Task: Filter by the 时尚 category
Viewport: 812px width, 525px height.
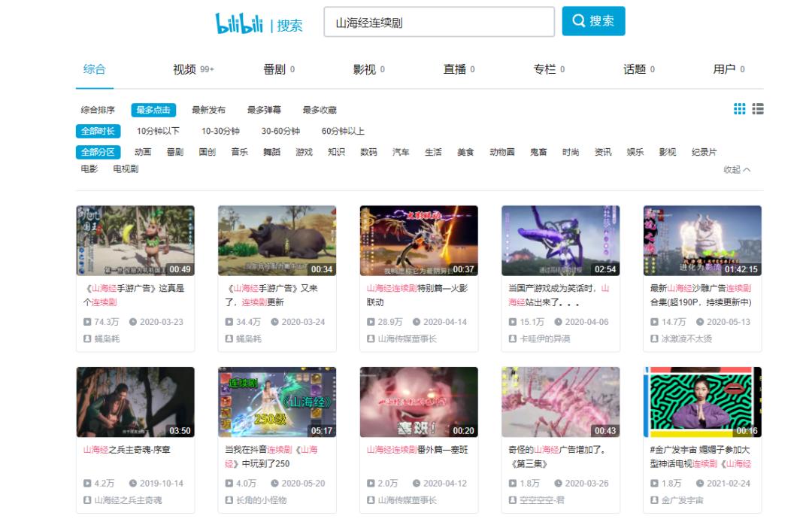Action: point(571,152)
